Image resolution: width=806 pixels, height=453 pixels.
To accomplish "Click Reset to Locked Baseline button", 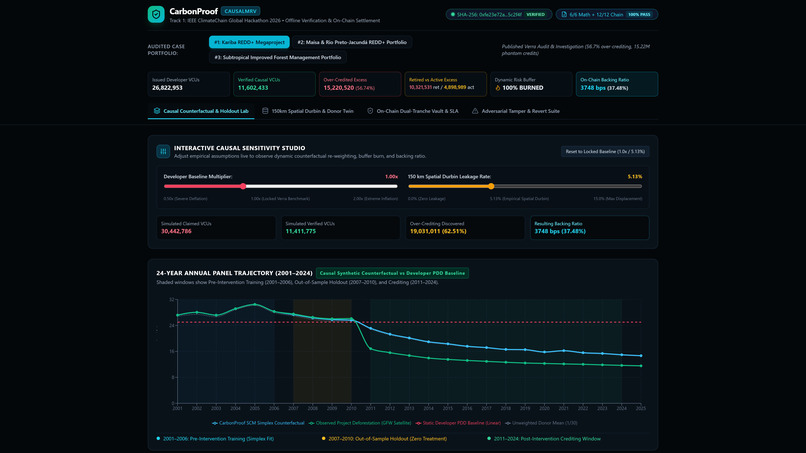I will point(605,151).
